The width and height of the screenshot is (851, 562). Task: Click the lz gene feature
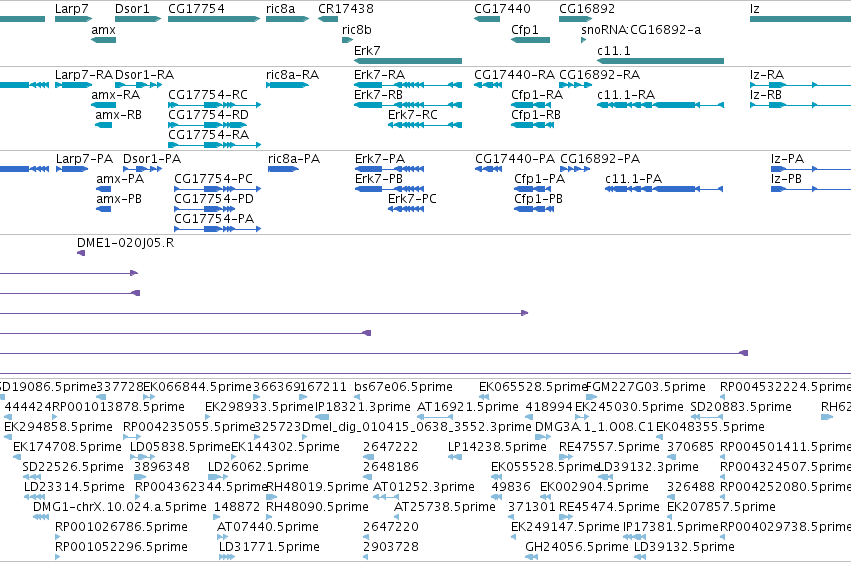click(801, 19)
